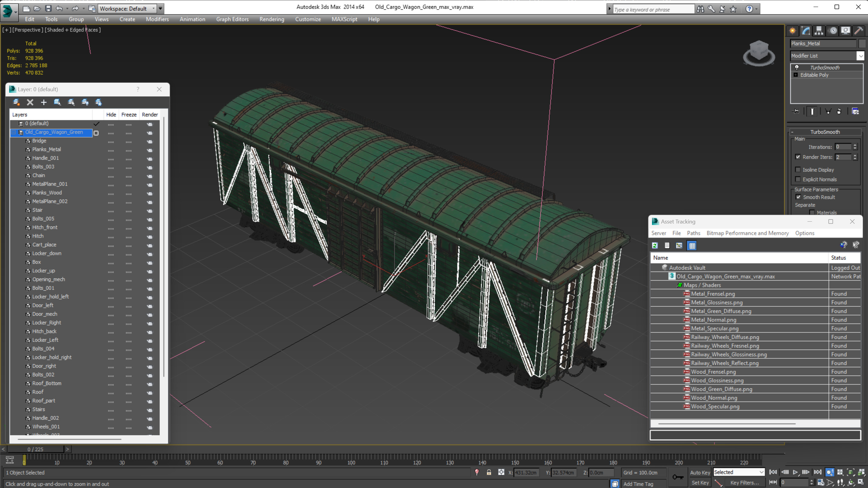Click Remove Modifier trash icon
The width and height of the screenshot is (868, 488).
839,111
